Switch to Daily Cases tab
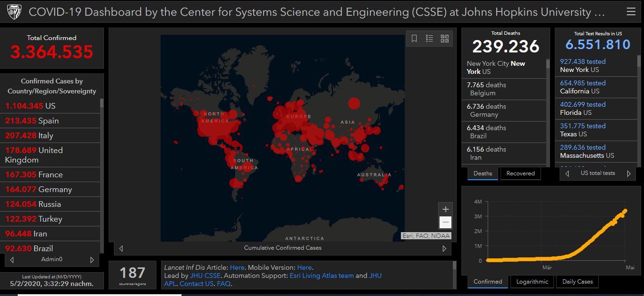 tap(577, 282)
